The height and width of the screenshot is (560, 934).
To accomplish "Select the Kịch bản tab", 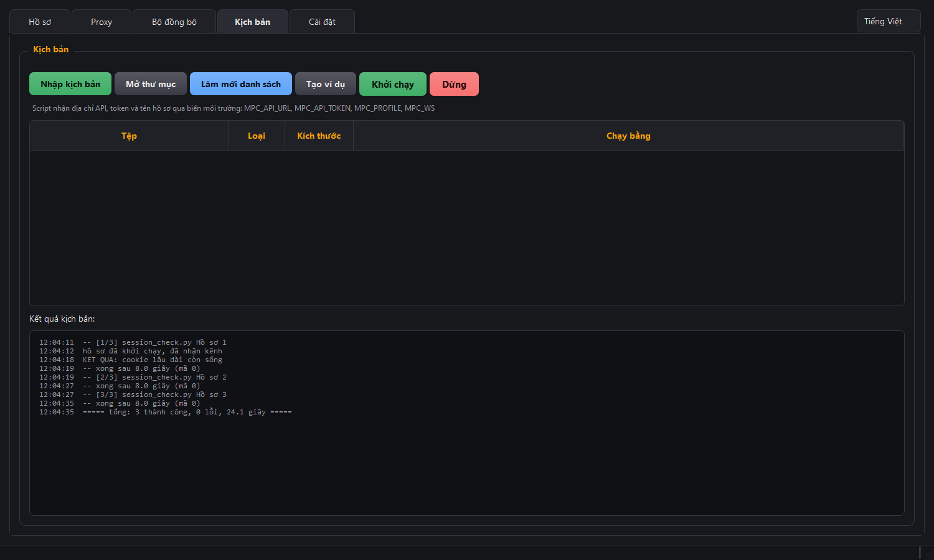I will [x=252, y=22].
